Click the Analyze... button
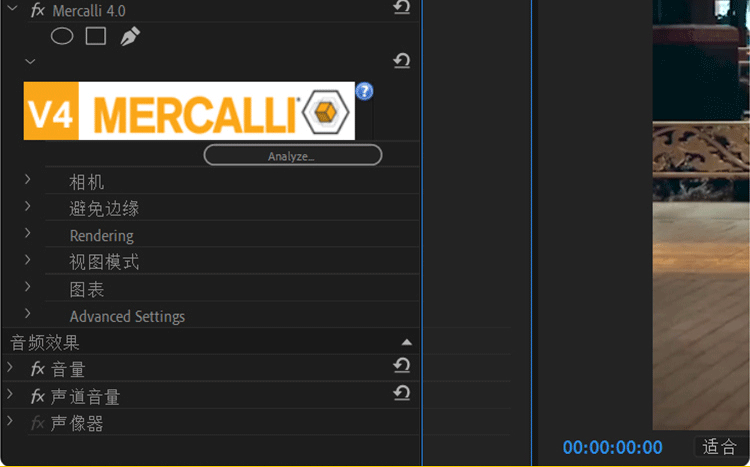Screen dimensions: 750x467 (x=293, y=156)
